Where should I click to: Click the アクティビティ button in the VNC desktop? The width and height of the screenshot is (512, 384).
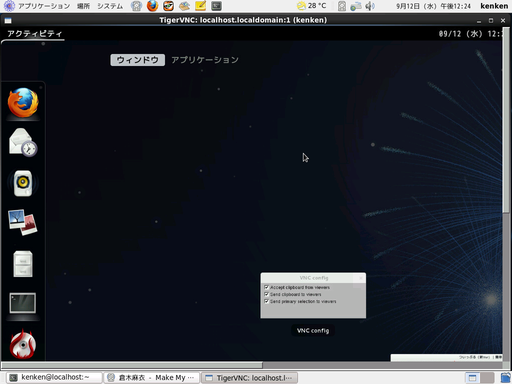34,34
